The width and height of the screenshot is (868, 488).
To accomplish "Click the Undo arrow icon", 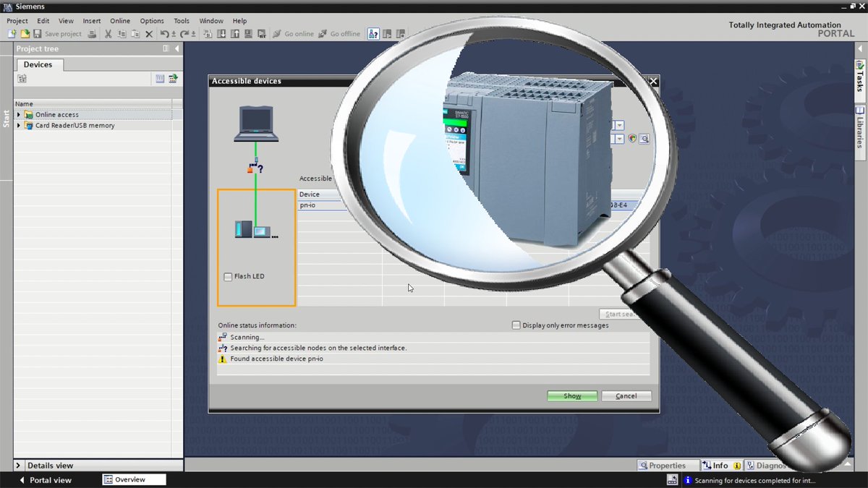I will 165,34.
